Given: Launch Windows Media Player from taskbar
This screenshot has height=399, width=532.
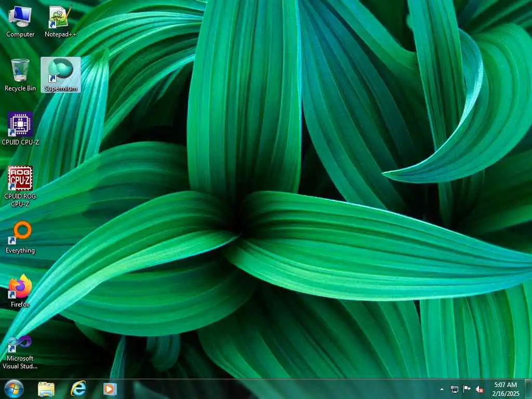Looking at the screenshot, I should click(x=110, y=389).
